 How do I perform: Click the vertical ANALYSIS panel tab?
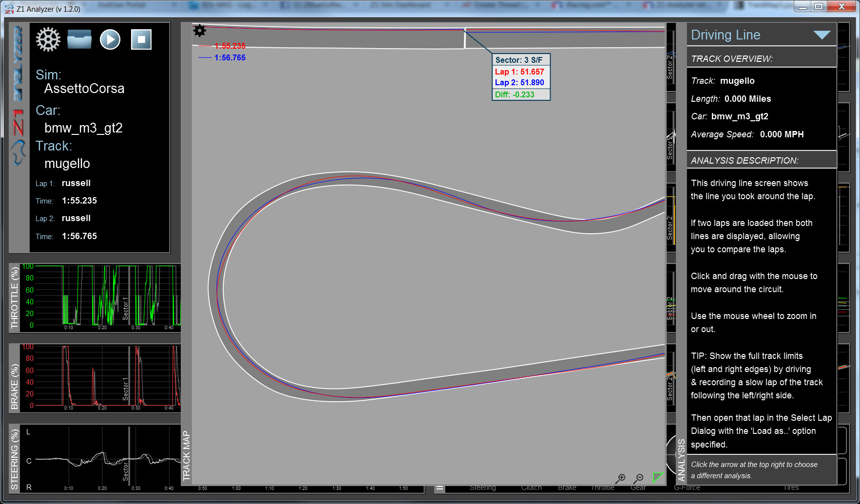click(x=681, y=459)
